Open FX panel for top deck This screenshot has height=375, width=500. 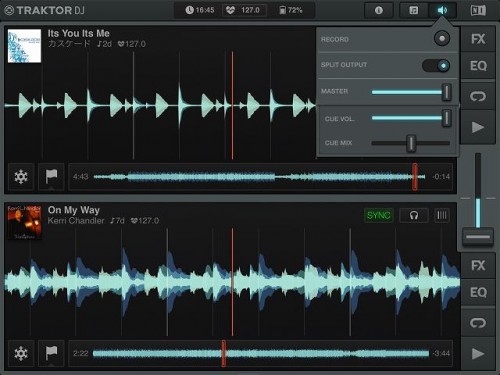pos(478,39)
